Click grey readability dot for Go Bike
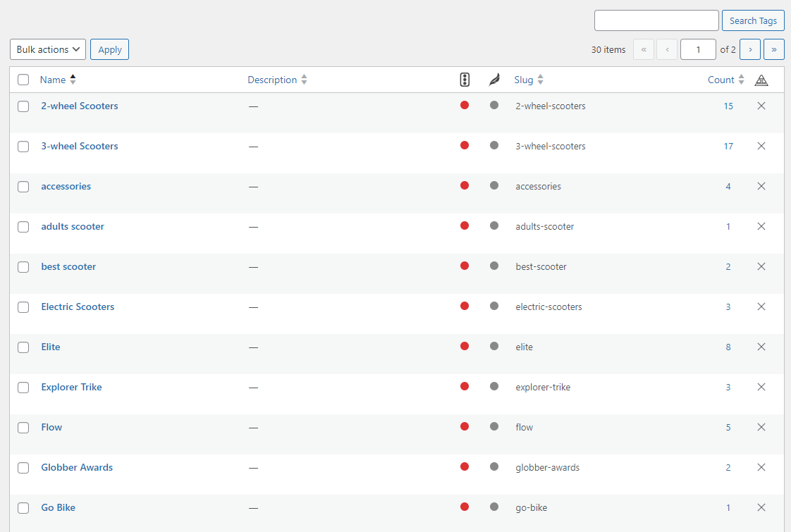Image resolution: width=791 pixels, height=532 pixels. point(494,507)
